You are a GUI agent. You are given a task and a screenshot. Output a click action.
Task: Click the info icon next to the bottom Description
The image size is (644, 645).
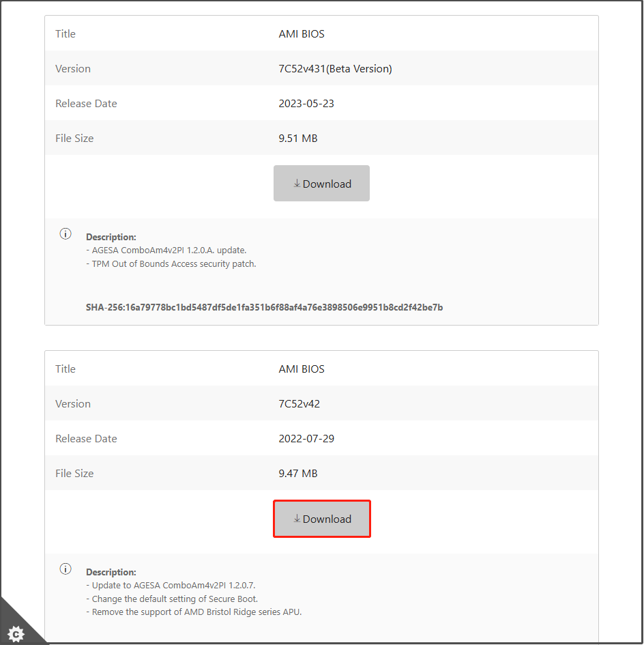point(65,568)
